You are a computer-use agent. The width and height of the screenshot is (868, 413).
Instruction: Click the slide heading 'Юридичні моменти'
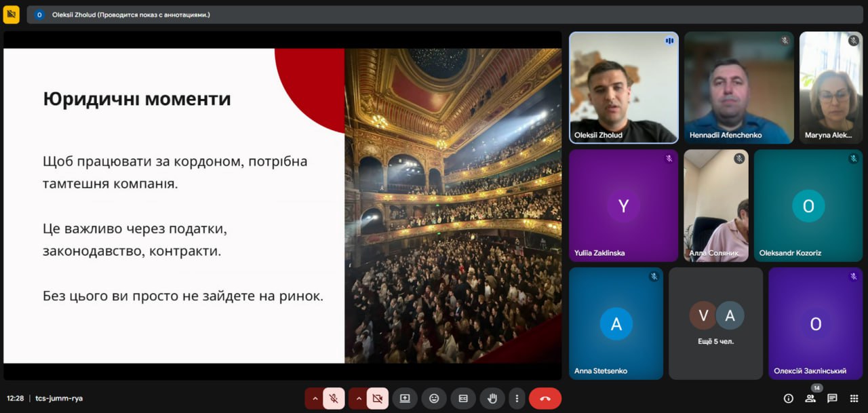(137, 99)
